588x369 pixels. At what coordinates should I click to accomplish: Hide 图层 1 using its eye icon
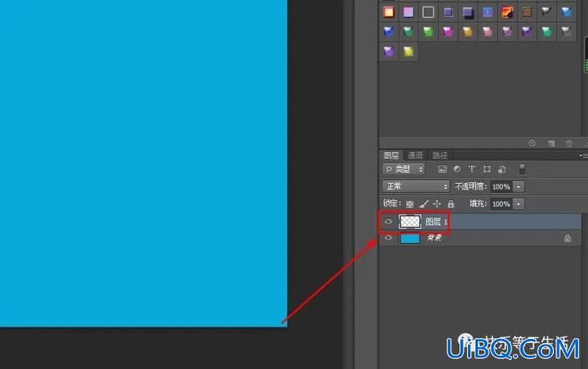389,221
